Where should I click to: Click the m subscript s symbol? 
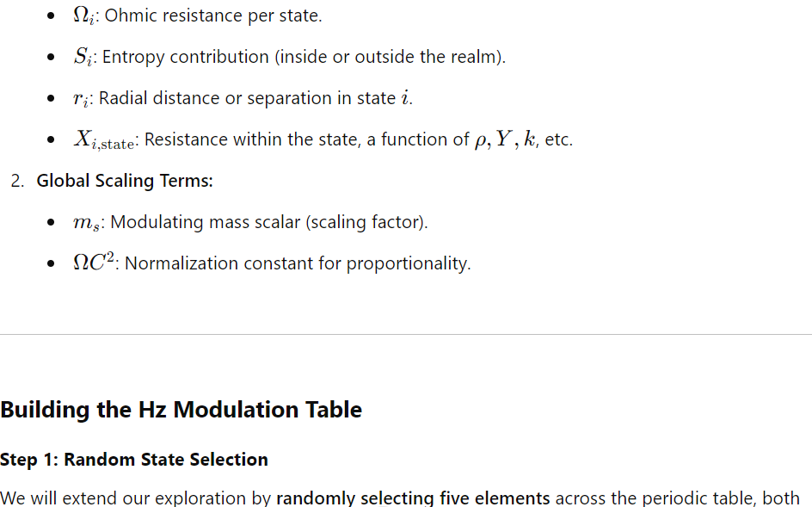(86, 223)
